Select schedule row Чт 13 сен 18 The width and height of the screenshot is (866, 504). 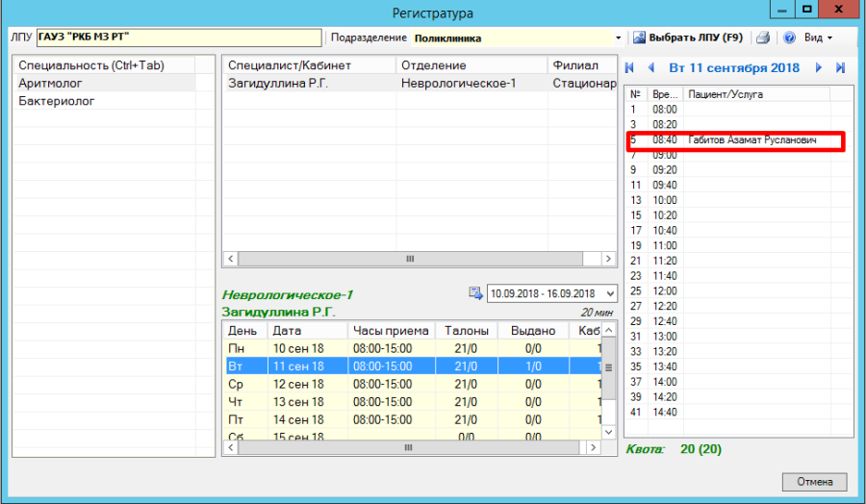click(x=413, y=402)
